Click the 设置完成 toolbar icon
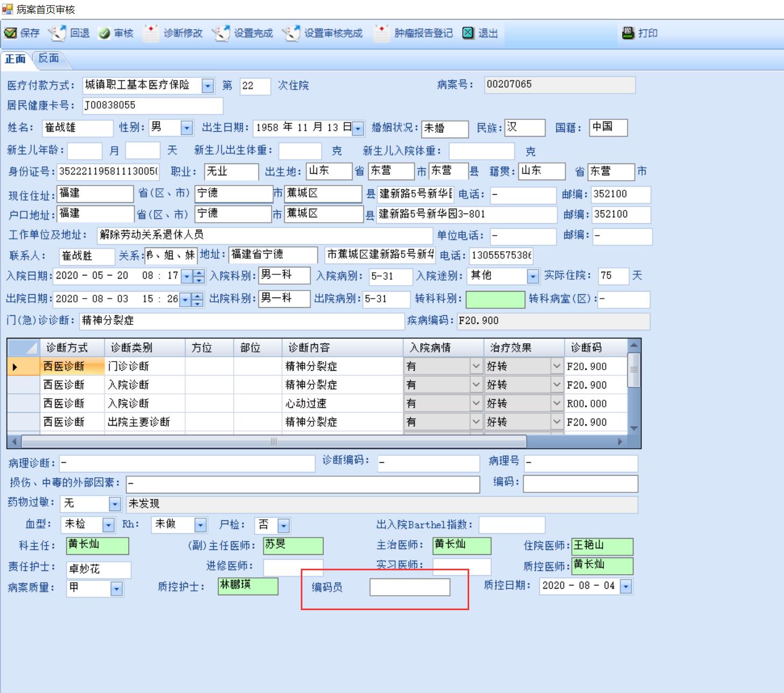784x693 pixels. coord(221,33)
